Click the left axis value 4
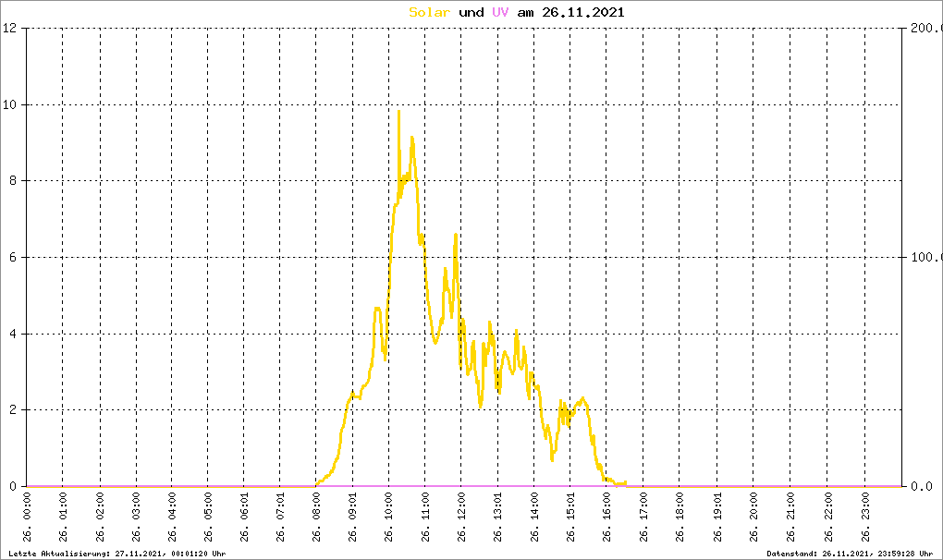 13,334
